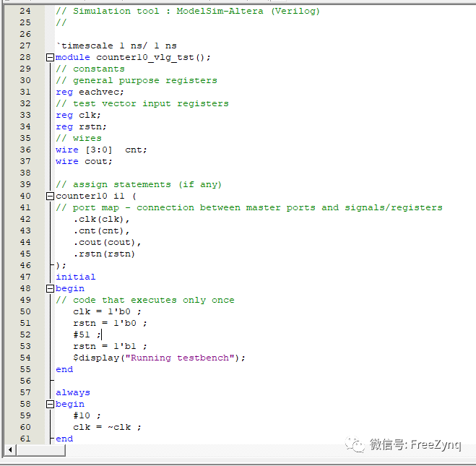Click the '.cout(cout),' port mapping
The image size is (476, 466).
[107, 243]
